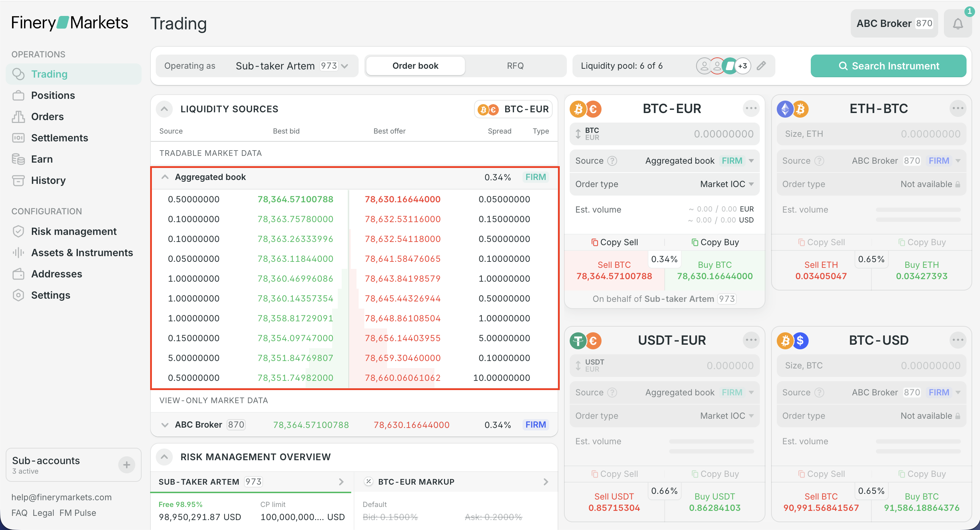Edit liquidity pool with pencil icon

pyautogui.click(x=761, y=66)
